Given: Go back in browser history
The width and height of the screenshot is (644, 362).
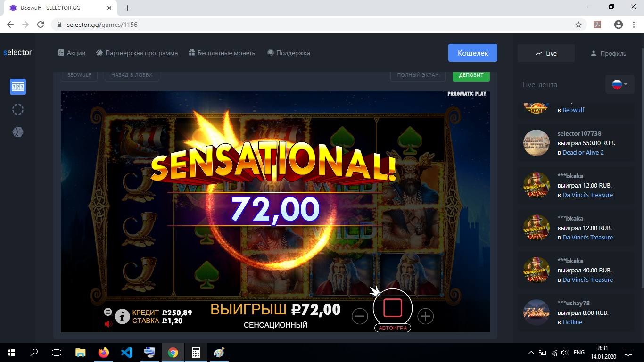Looking at the screenshot, I should 10,25.
